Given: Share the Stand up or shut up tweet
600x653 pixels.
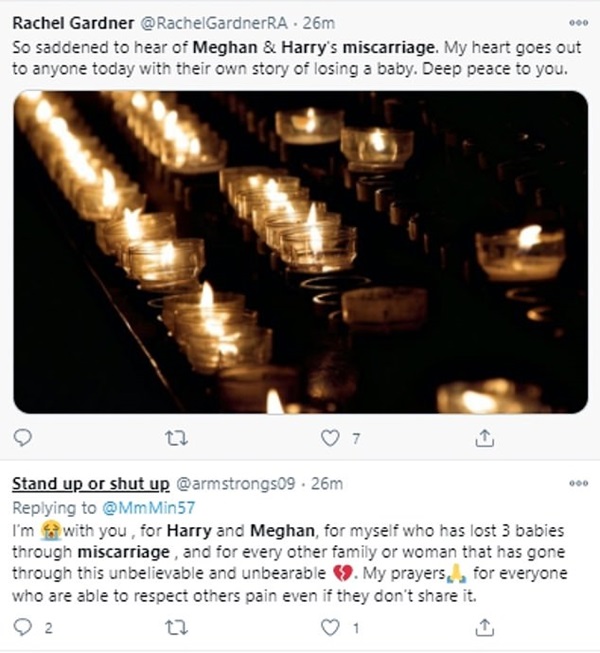Looking at the screenshot, I should click(484, 627).
